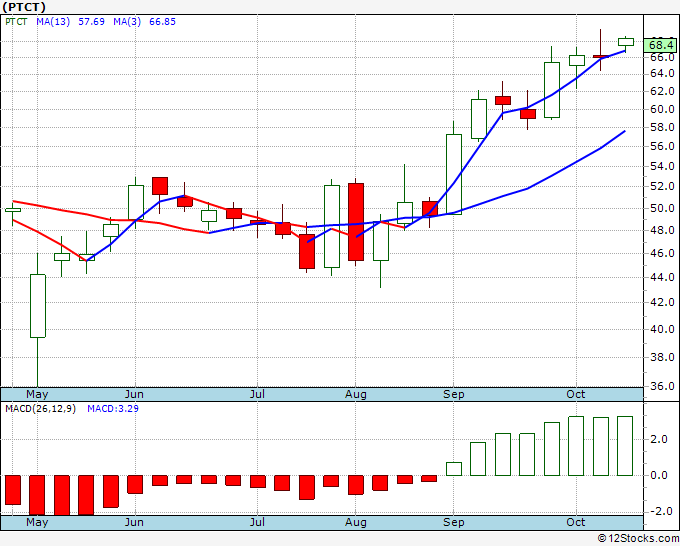Click Aug on the price chart's date axis
Screen dimensions: 680x546
pyautogui.click(x=356, y=395)
